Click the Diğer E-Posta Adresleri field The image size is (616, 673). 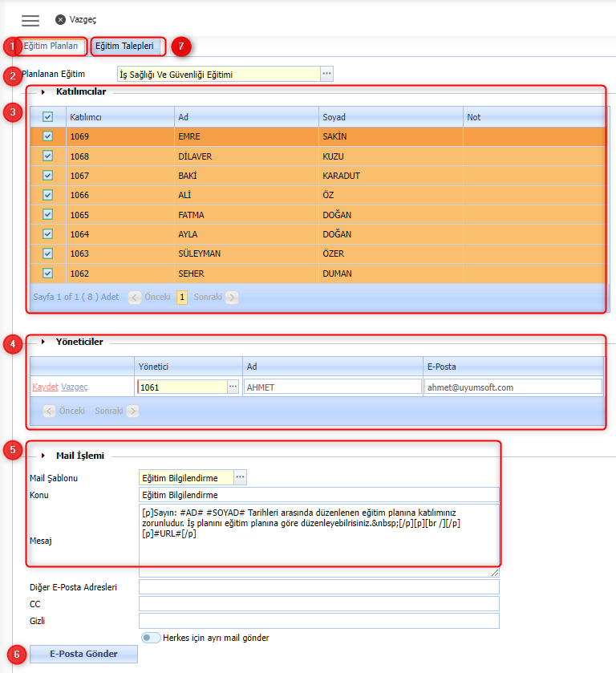point(319,587)
